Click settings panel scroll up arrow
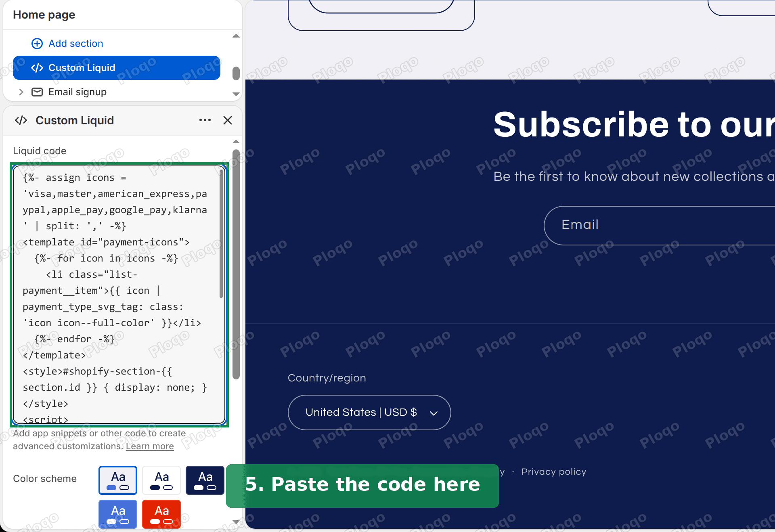775x532 pixels. click(x=236, y=142)
